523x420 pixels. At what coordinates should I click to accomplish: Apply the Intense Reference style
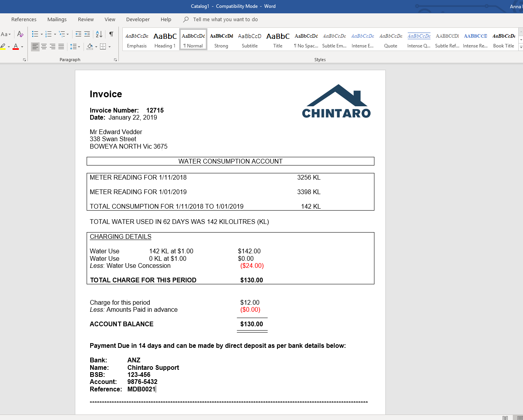tap(476, 40)
